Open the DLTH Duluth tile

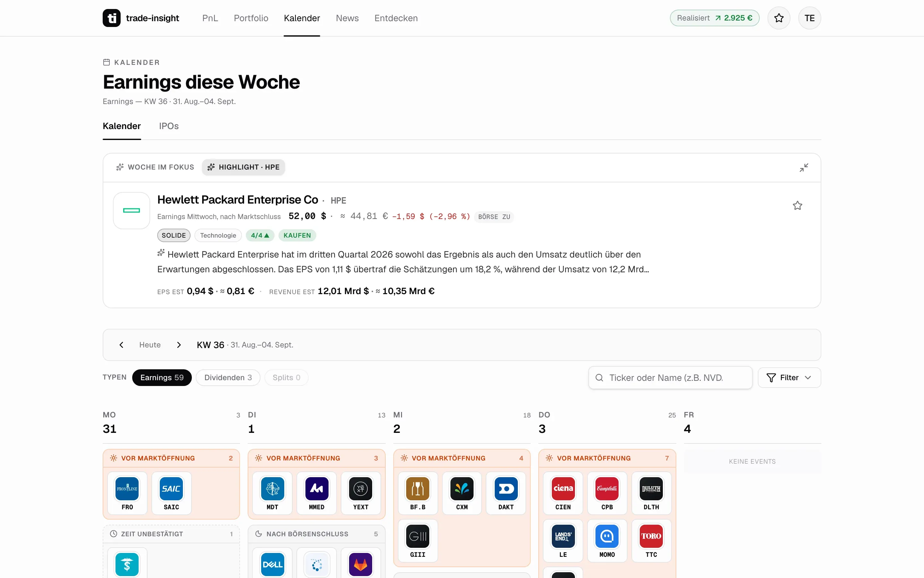tap(651, 493)
